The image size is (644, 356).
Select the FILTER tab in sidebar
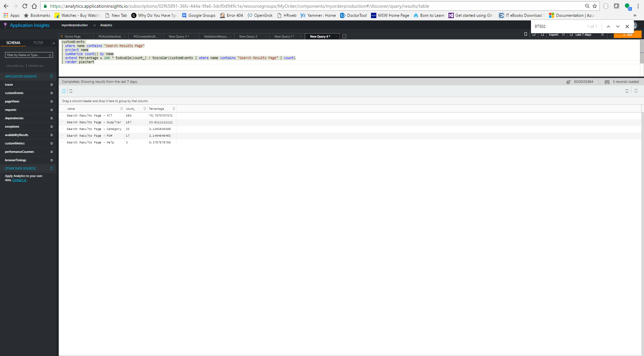[38, 43]
